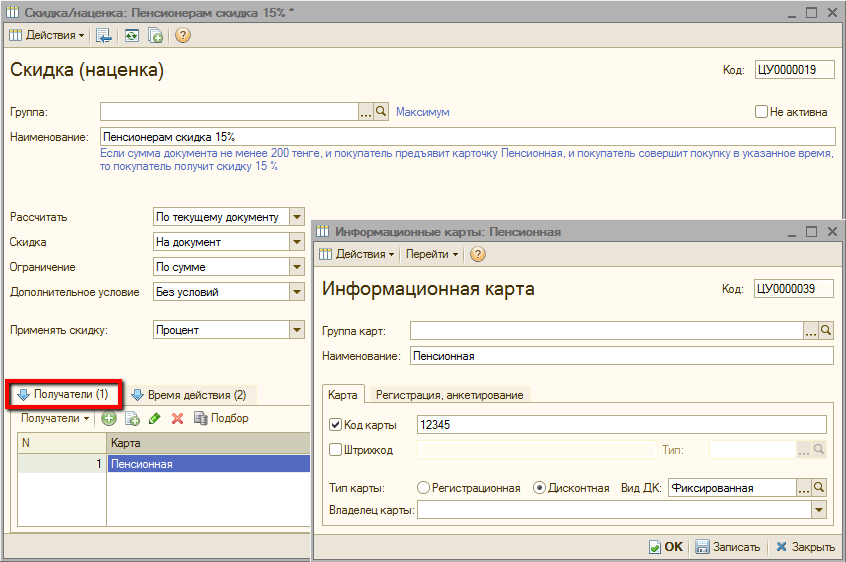This screenshot has width=846, height=562.
Task: Expand the Владелец карты dropdown
Action: click(820, 511)
